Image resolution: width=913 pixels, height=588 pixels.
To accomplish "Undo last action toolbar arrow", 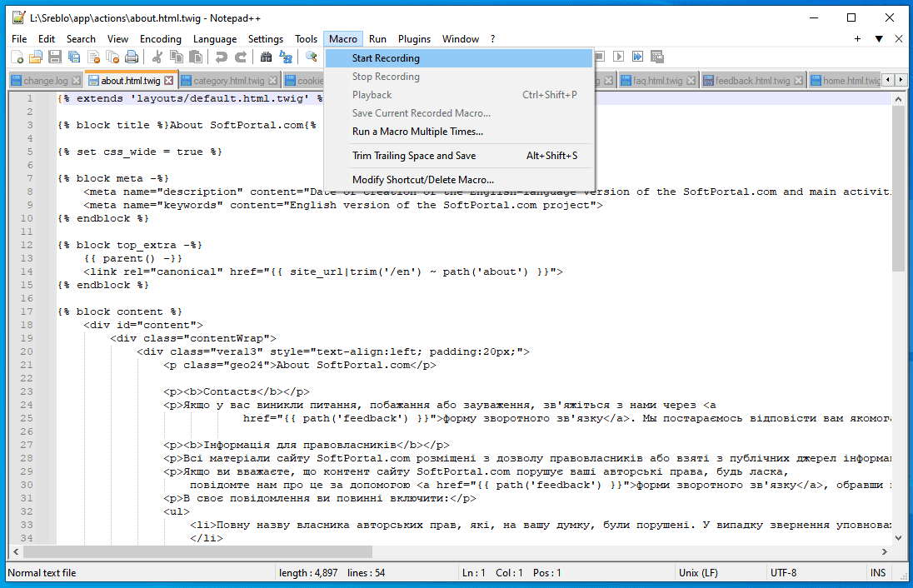I will pyautogui.click(x=222, y=57).
